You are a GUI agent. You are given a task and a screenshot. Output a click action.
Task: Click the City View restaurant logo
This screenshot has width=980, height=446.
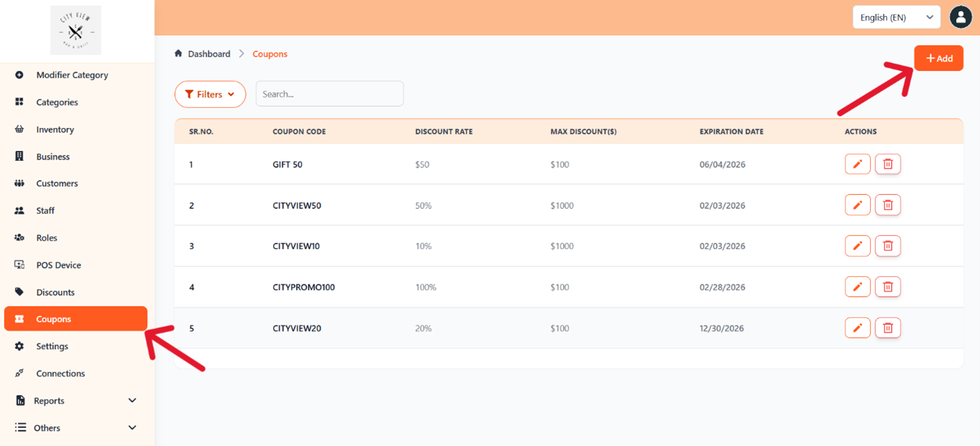click(x=76, y=31)
